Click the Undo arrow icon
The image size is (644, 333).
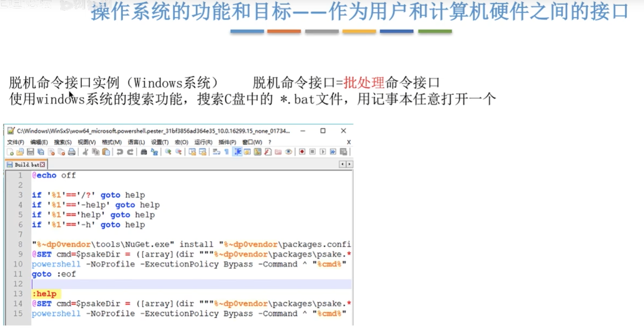(120, 152)
